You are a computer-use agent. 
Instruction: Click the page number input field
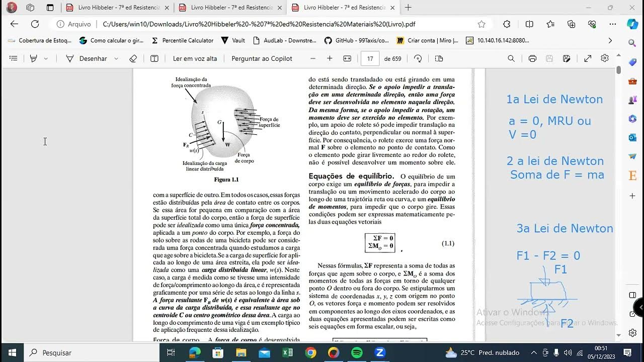[370, 58]
